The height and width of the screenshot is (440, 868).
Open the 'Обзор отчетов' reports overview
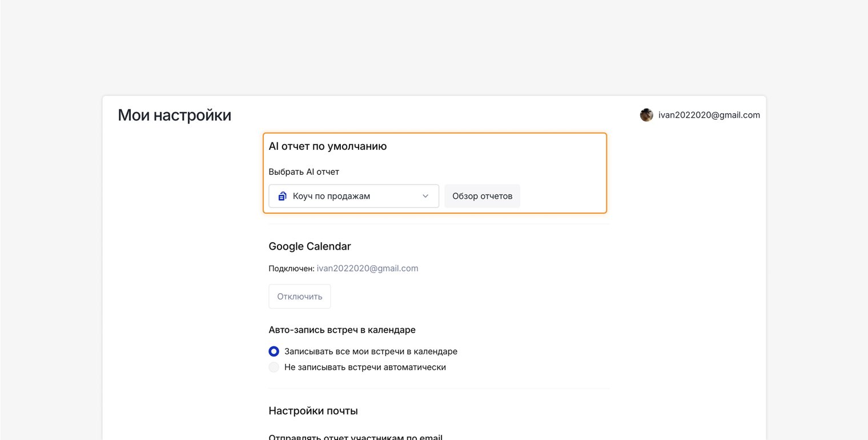(x=482, y=196)
